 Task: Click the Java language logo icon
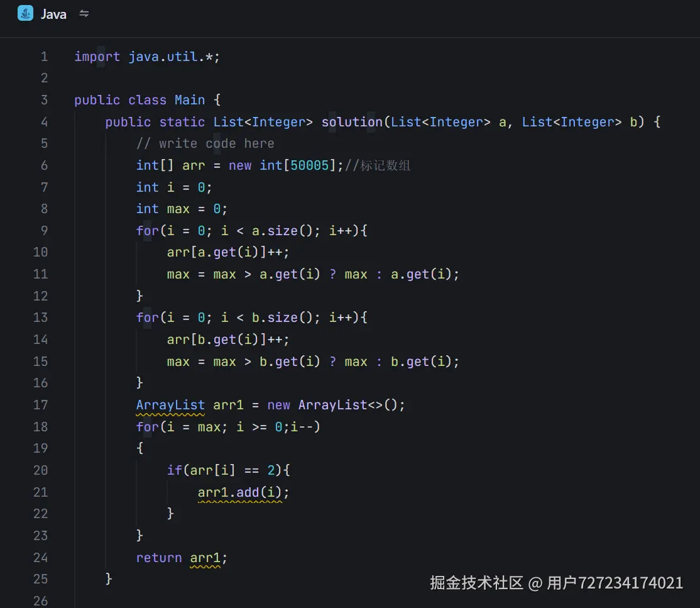pos(25,13)
